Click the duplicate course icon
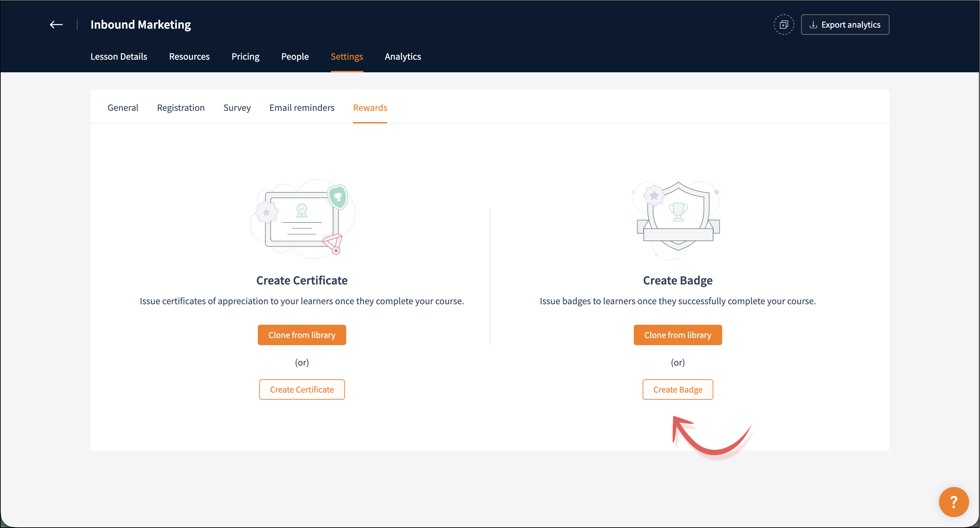Image resolution: width=980 pixels, height=528 pixels. click(x=783, y=25)
